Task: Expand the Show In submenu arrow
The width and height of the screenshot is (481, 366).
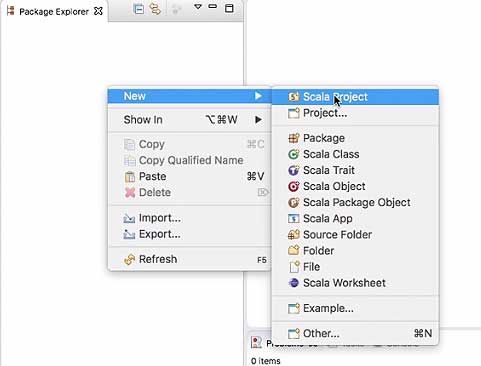Action: click(258, 120)
